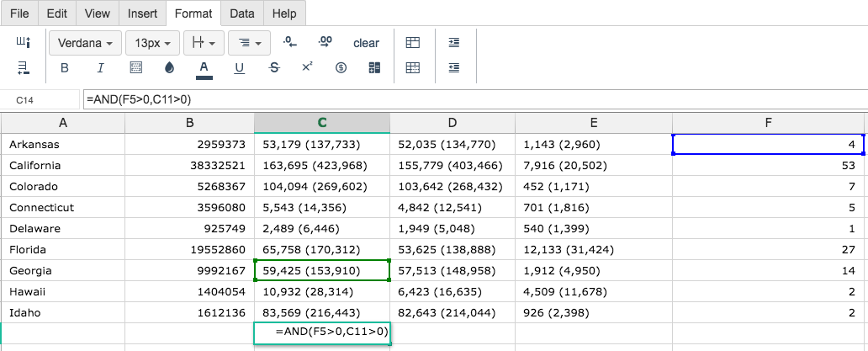Apply currency format icon
This screenshot has height=351, width=868.
point(341,68)
